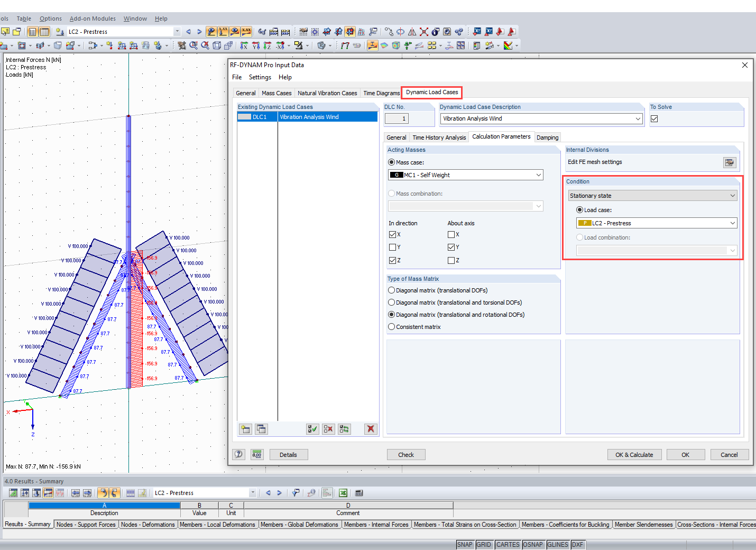Click the invert selection icon in dialog

click(x=344, y=429)
